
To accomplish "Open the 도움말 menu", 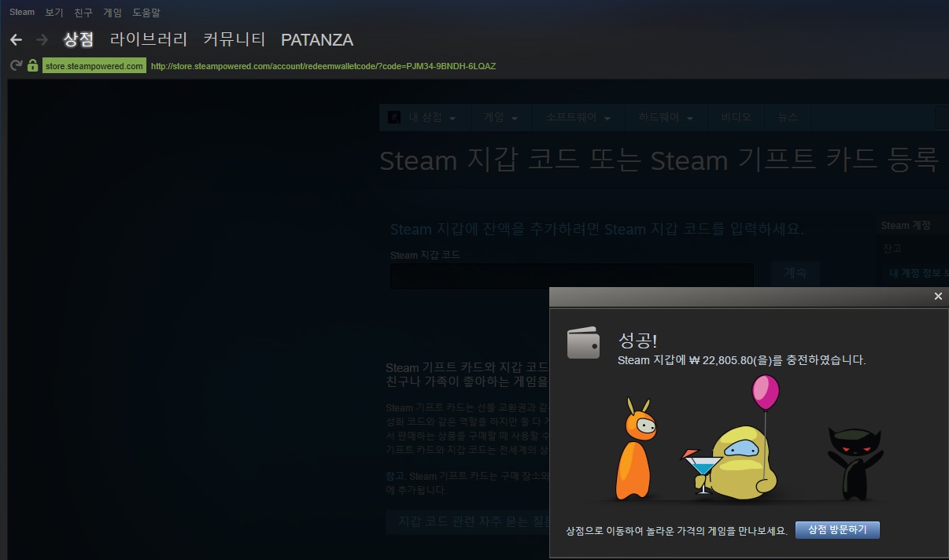I will [x=146, y=13].
